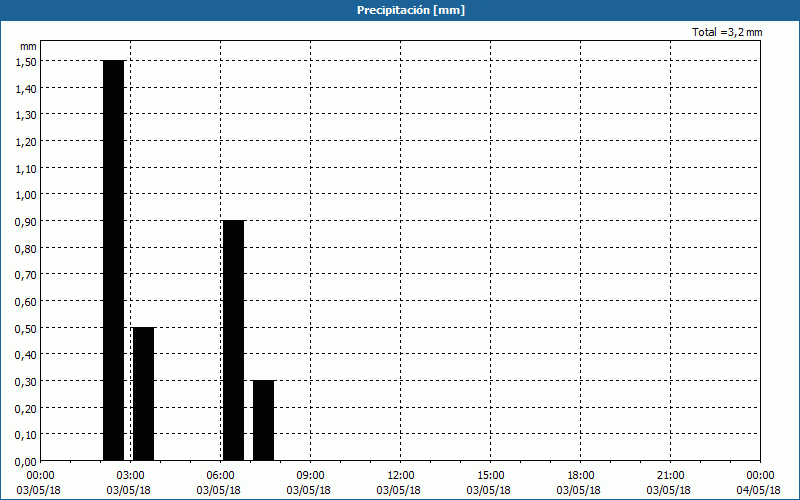Select the 1,50 mm precipitation bar
Screen dimensions: 800x500
pos(113,260)
